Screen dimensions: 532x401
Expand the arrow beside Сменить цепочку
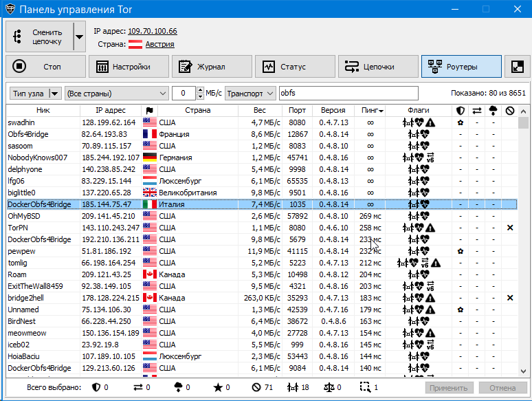[80, 36]
